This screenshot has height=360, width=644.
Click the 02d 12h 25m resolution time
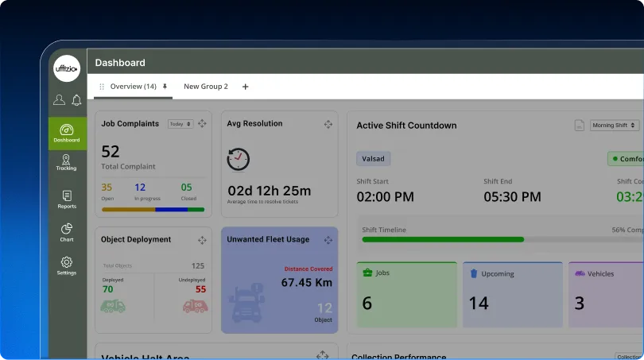(270, 191)
